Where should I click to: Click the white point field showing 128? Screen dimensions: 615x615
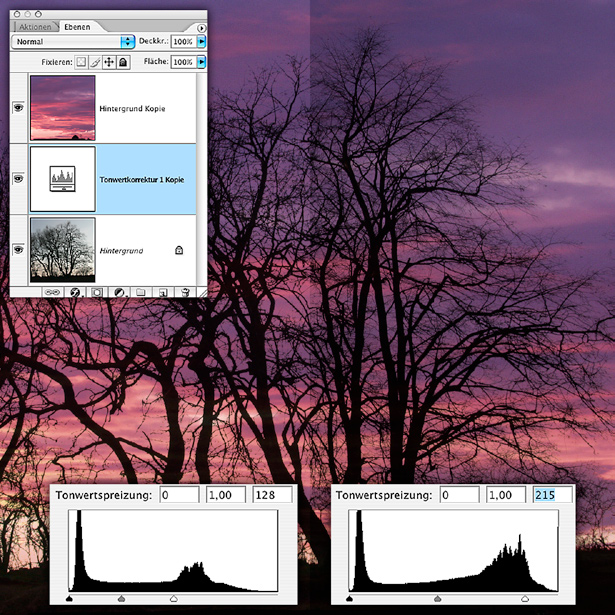tap(273, 495)
